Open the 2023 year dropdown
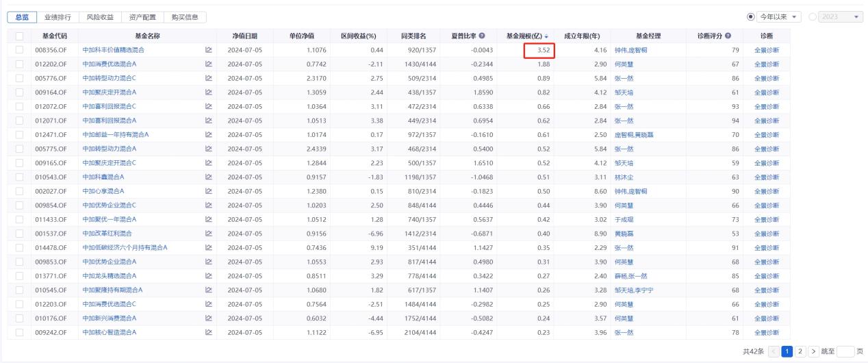Image resolution: width=868 pixels, height=363 pixels. (x=858, y=16)
